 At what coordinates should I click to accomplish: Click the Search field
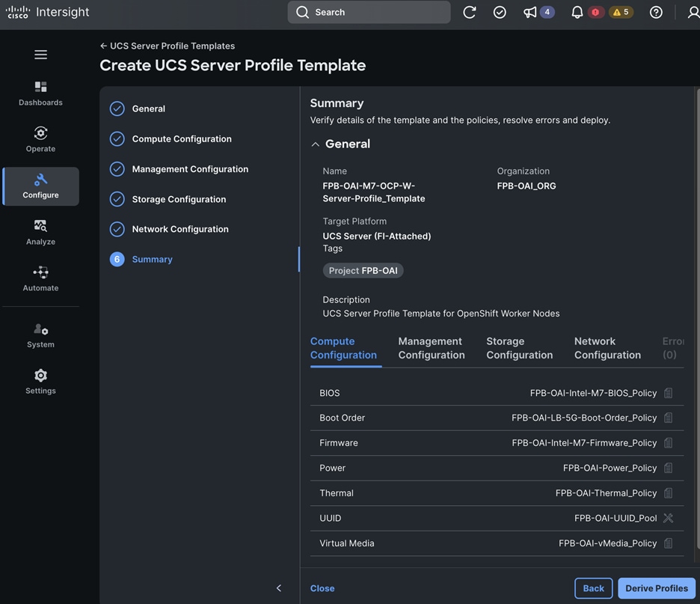[x=369, y=12]
